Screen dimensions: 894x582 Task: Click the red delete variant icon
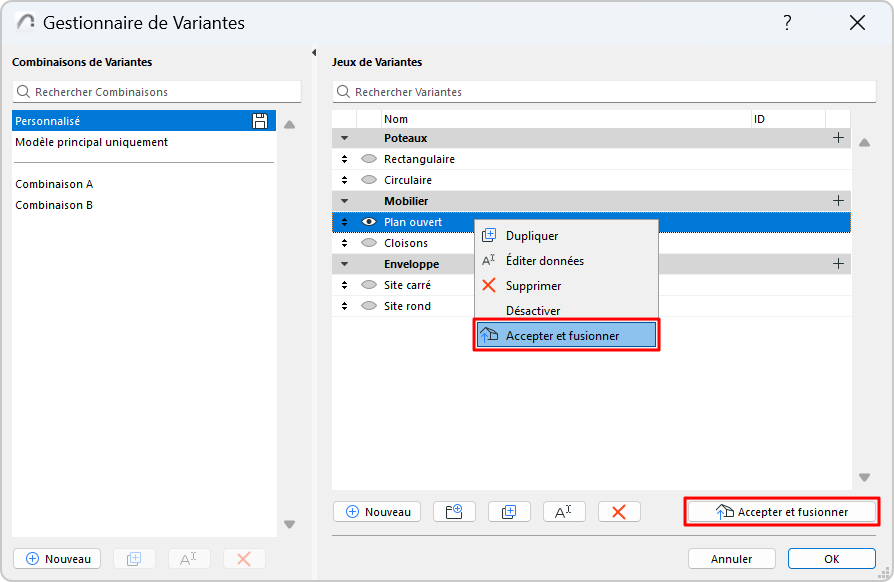pos(619,512)
